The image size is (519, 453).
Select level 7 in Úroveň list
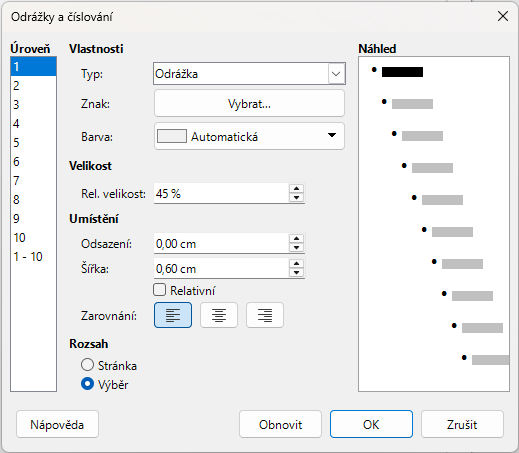[33, 181]
